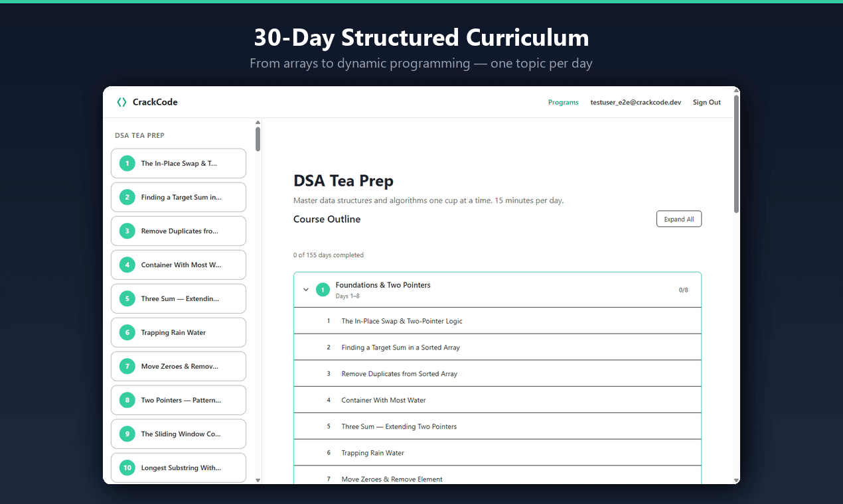Click the section 1 green number badge
Screen dimensions: 843x504
323,290
